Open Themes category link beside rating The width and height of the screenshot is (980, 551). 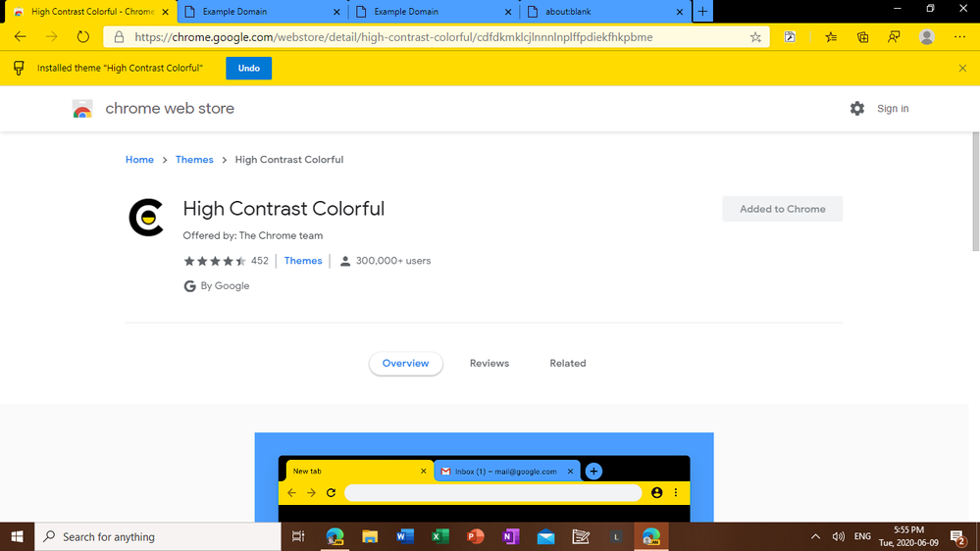pyautogui.click(x=303, y=261)
